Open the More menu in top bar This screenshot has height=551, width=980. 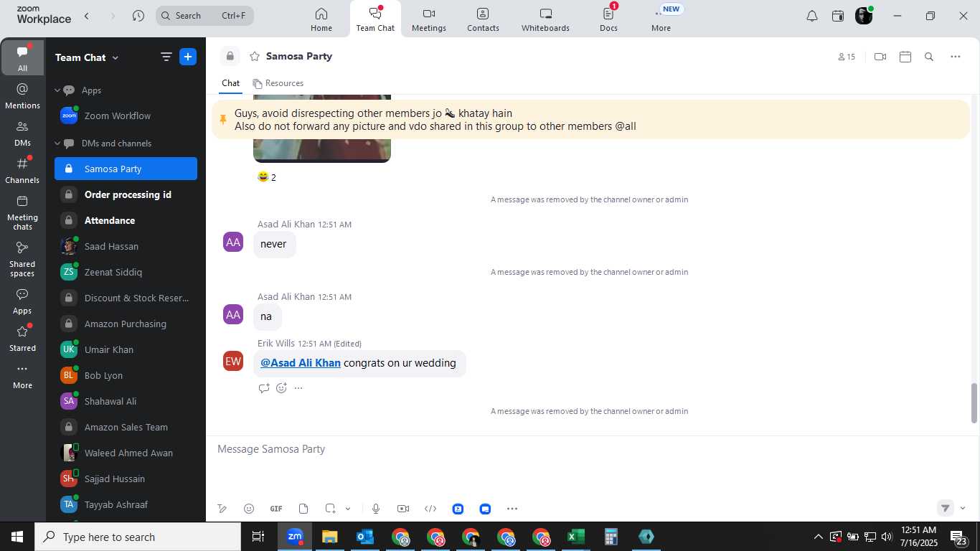coord(661,19)
